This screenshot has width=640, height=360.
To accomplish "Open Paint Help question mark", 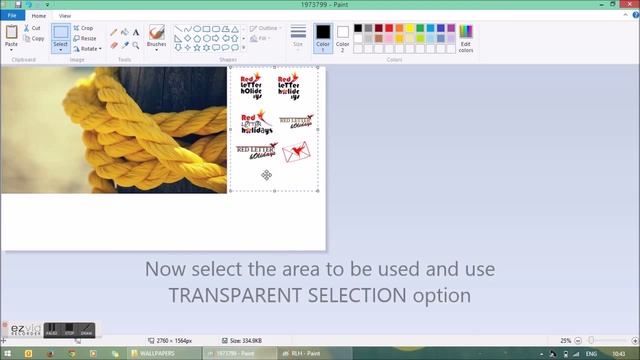I will click(x=636, y=15).
